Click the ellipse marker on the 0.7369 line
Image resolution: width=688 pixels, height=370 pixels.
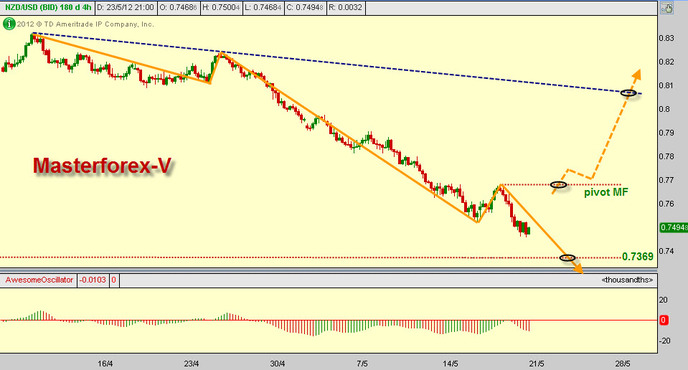click(567, 258)
